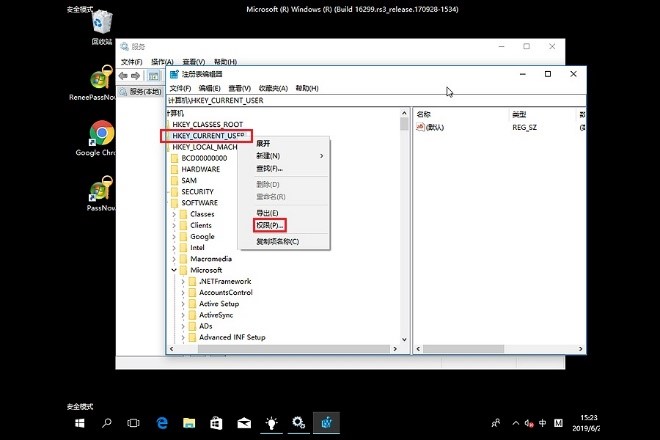The image size is (660, 440).
Task: Open Microsoft Store from the taskbar
Action: tap(216, 423)
